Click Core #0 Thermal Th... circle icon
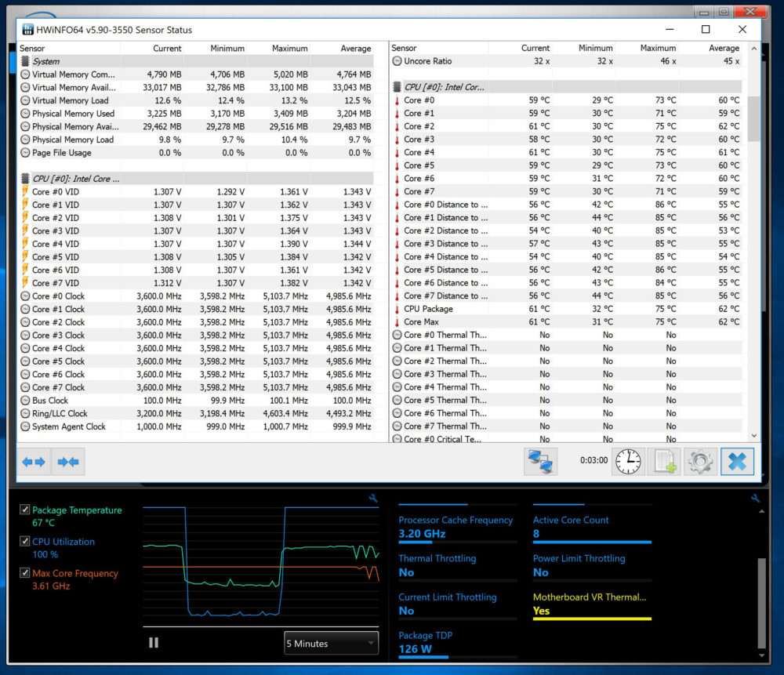This screenshot has height=675, width=784. tap(397, 335)
